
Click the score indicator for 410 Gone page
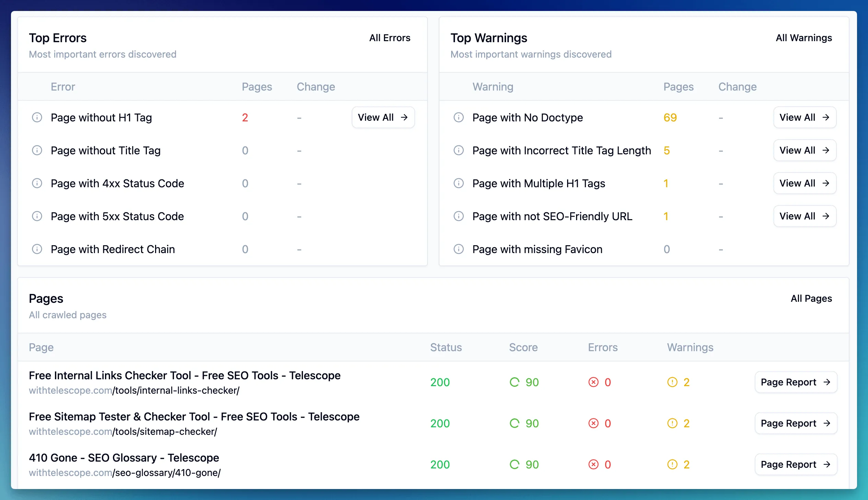point(524,464)
